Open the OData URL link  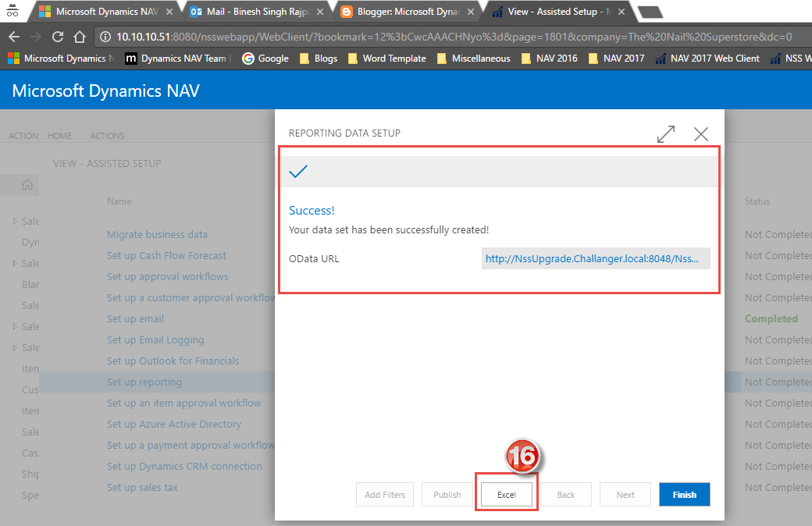pyautogui.click(x=595, y=258)
